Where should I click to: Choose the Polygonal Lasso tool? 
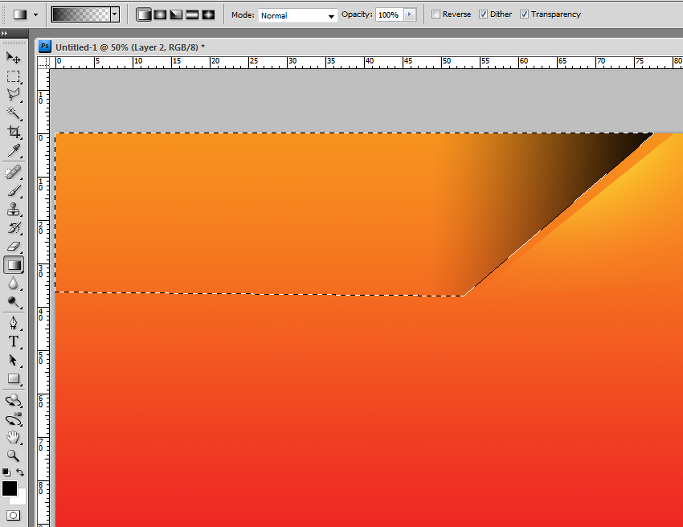pos(13,95)
